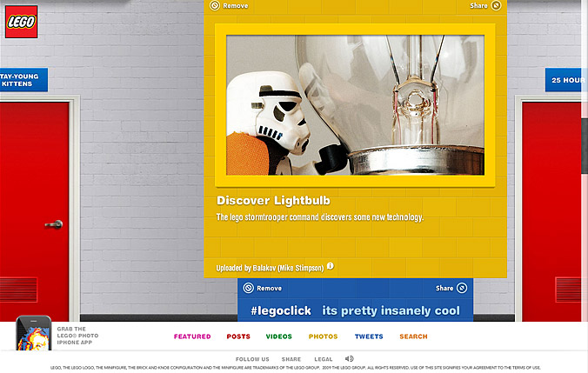Click Uploaded by Balakov (Mike Stimpson) text
This screenshot has width=588, height=373.
(x=270, y=268)
